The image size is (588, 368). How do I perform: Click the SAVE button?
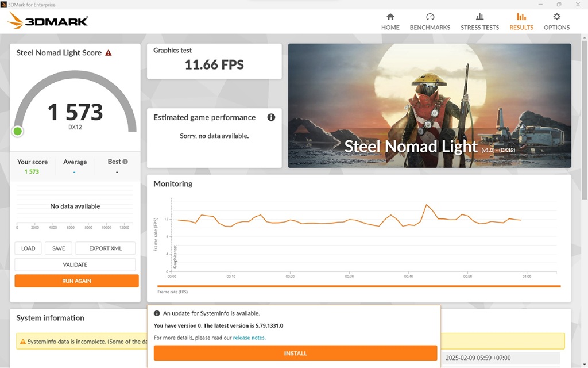(x=59, y=248)
